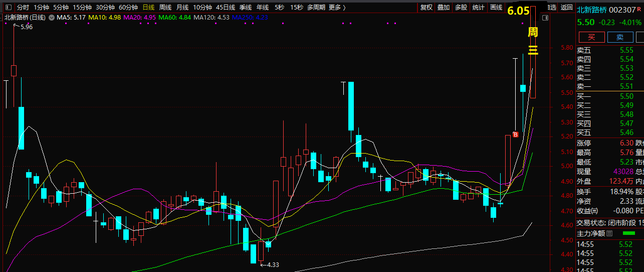Open 多周期 multi-period view
644x272 pixels.
(x=316, y=8)
